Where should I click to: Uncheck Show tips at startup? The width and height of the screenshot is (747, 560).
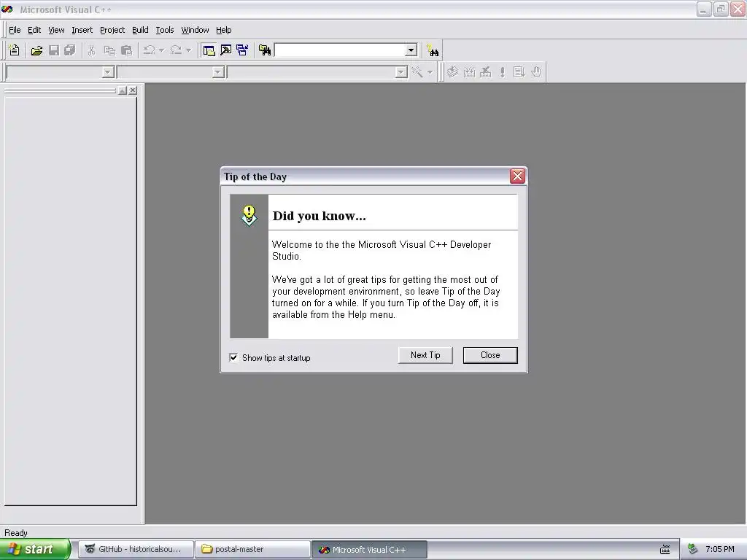[233, 357]
